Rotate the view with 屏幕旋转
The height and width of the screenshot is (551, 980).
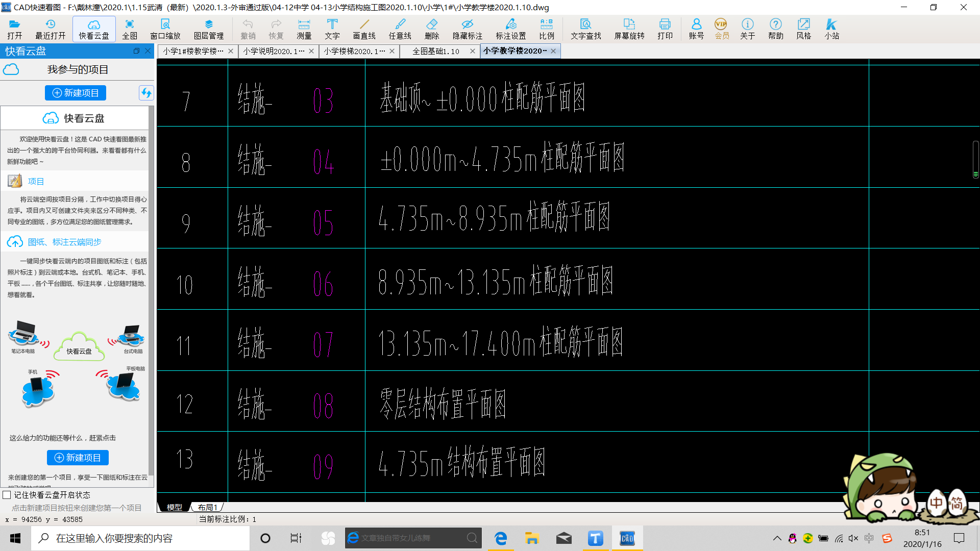point(629,29)
